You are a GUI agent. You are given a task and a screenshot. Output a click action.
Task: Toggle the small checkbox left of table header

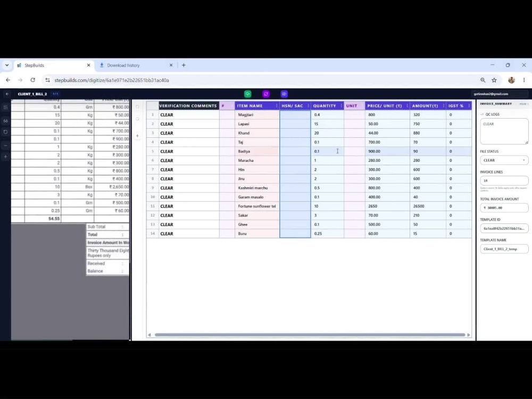pyautogui.click(x=137, y=106)
